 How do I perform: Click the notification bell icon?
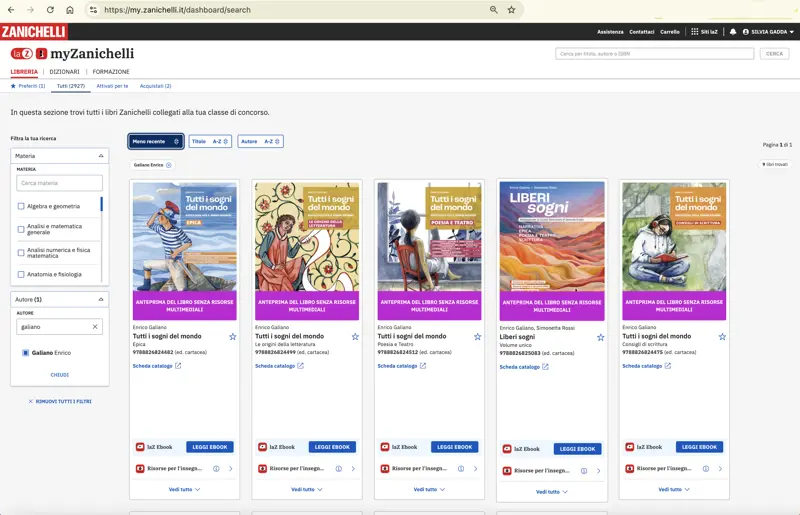tap(732, 32)
